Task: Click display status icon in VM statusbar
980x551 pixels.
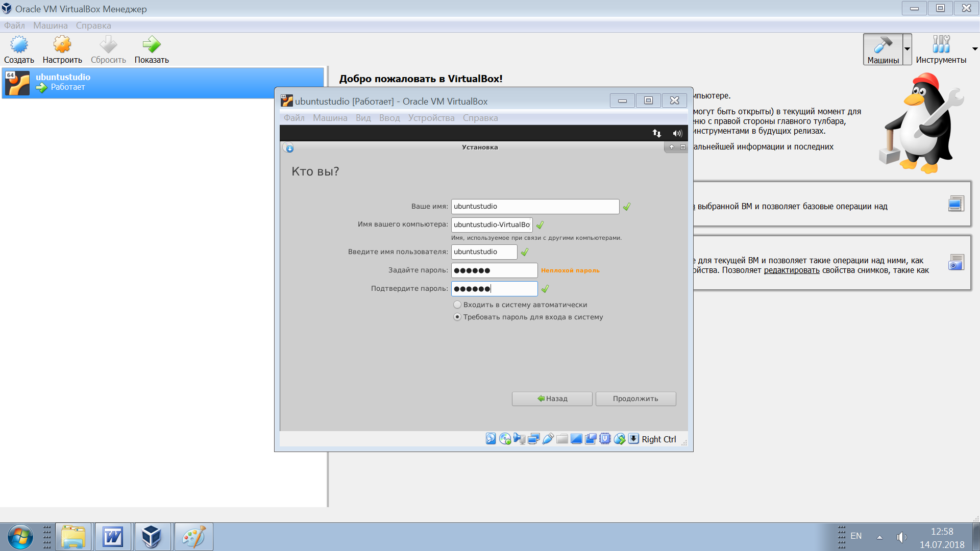Action: 576,439
